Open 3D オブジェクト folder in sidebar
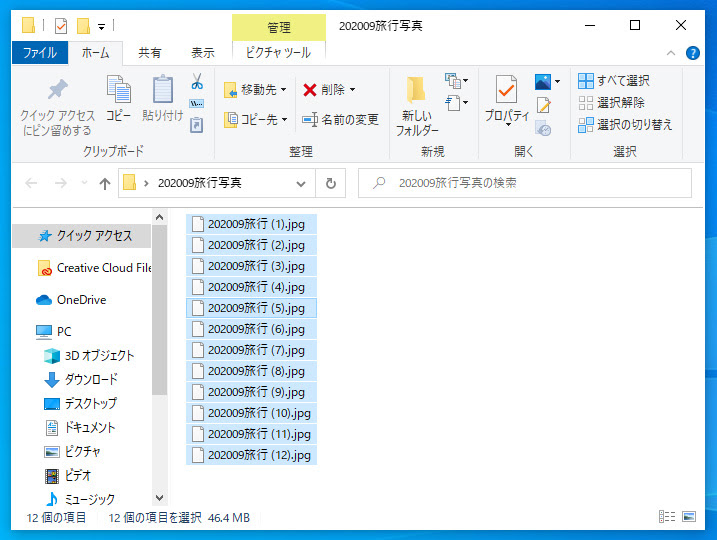717x540 pixels. click(x=89, y=356)
